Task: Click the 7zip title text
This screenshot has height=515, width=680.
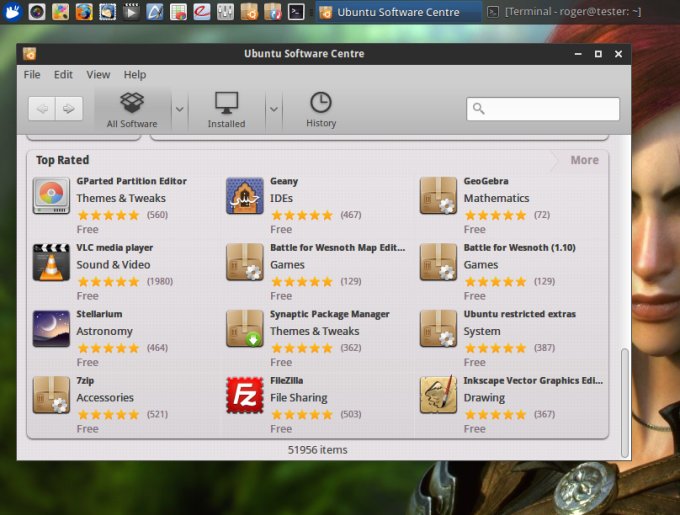Action: tap(85, 381)
